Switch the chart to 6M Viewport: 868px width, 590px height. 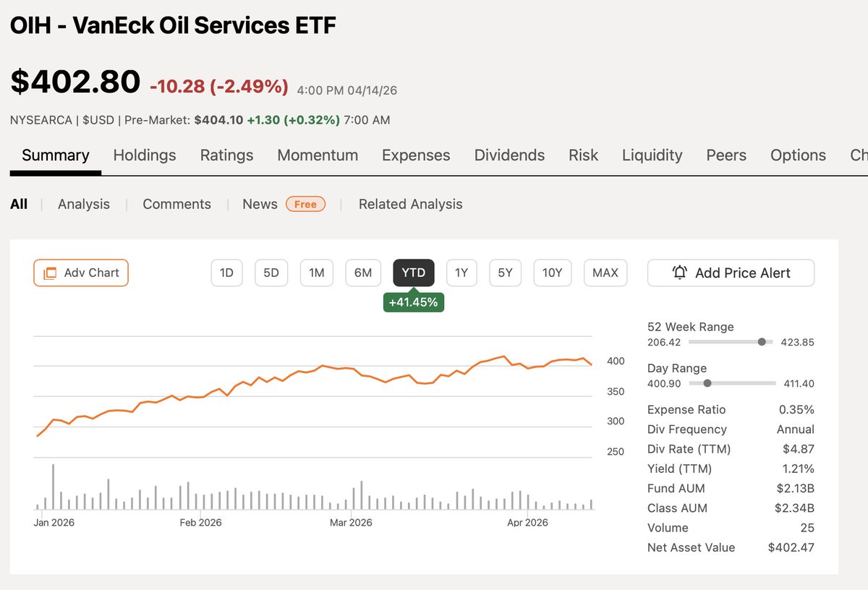tap(363, 273)
